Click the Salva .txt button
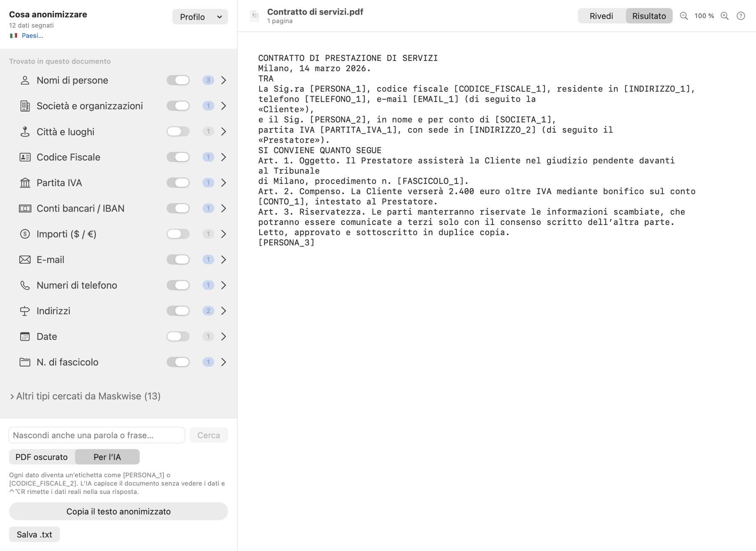Screen dimensions: 756x551 (x=34, y=535)
